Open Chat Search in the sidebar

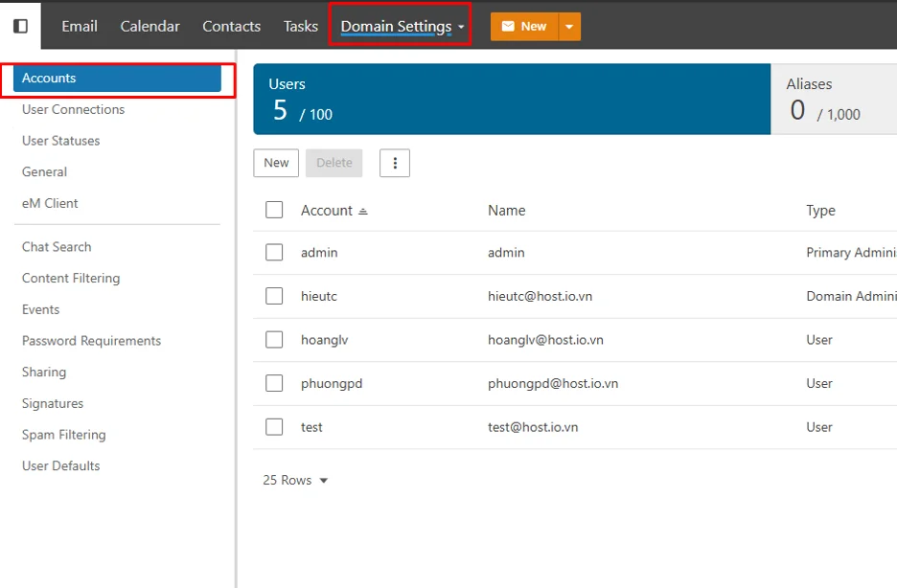point(57,247)
